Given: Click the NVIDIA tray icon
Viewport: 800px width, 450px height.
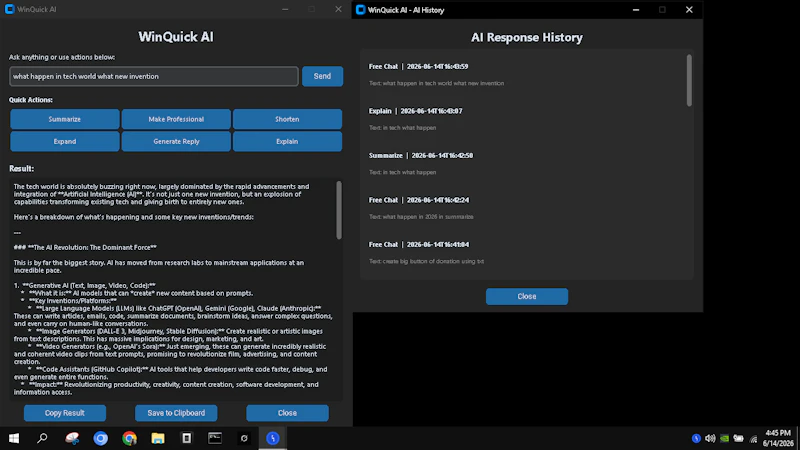Looking at the screenshot, I should (724, 438).
